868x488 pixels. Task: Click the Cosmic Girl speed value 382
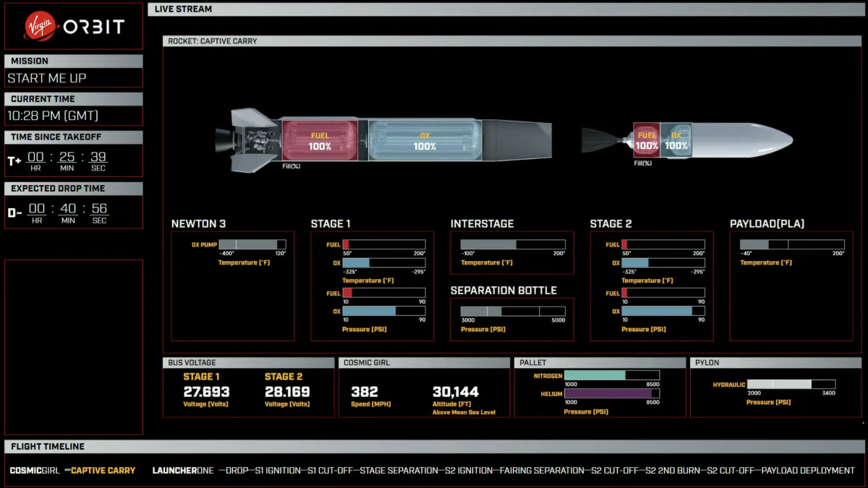pos(365,392)
